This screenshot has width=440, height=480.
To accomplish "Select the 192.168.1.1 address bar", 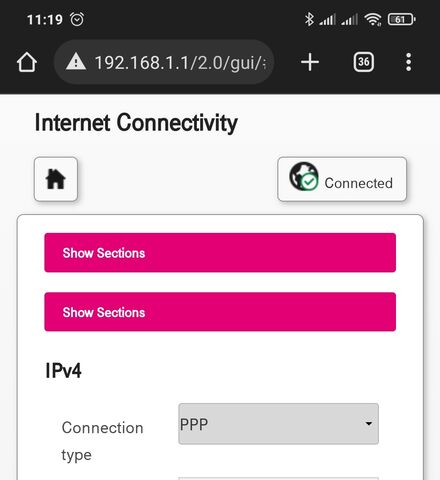I will pyautogui.click(x=164, y=62).
